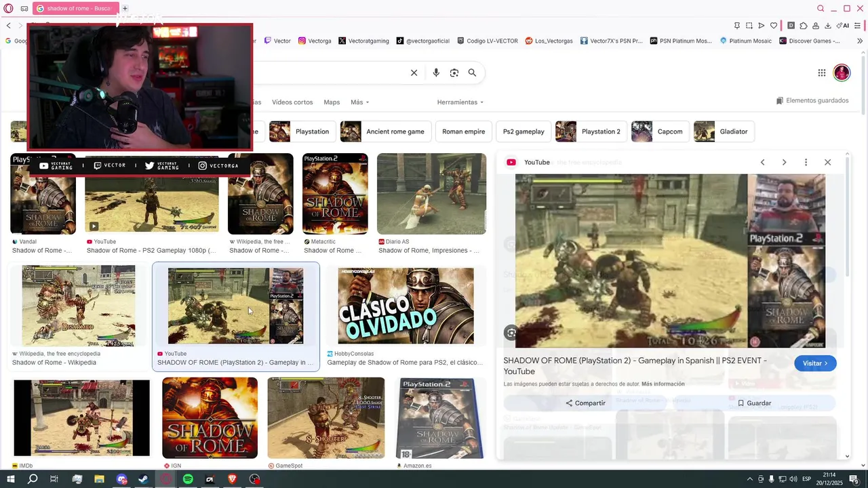Open the IMDb gameplay image result
Screen dimensions: 868x488
82,418
